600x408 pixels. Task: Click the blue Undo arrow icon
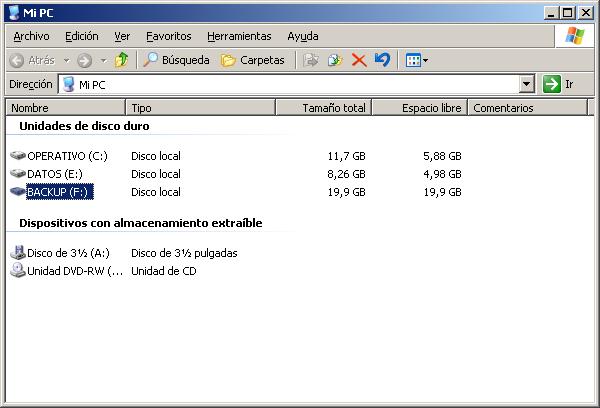(x=382, y=60)
